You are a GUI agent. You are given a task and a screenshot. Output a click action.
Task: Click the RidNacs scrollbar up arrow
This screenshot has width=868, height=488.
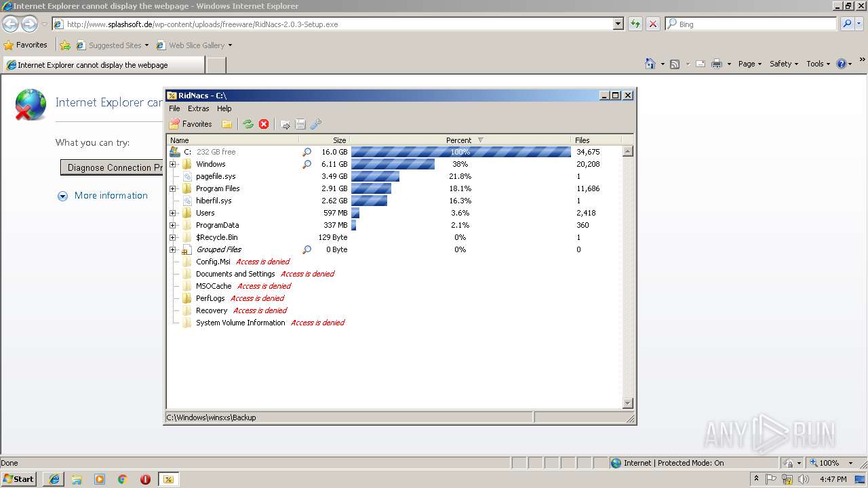tap(627, 151)
